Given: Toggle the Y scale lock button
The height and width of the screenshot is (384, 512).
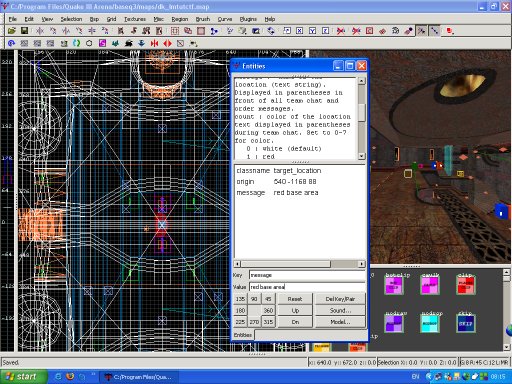Looking at the screenshot, I should 313,31.
